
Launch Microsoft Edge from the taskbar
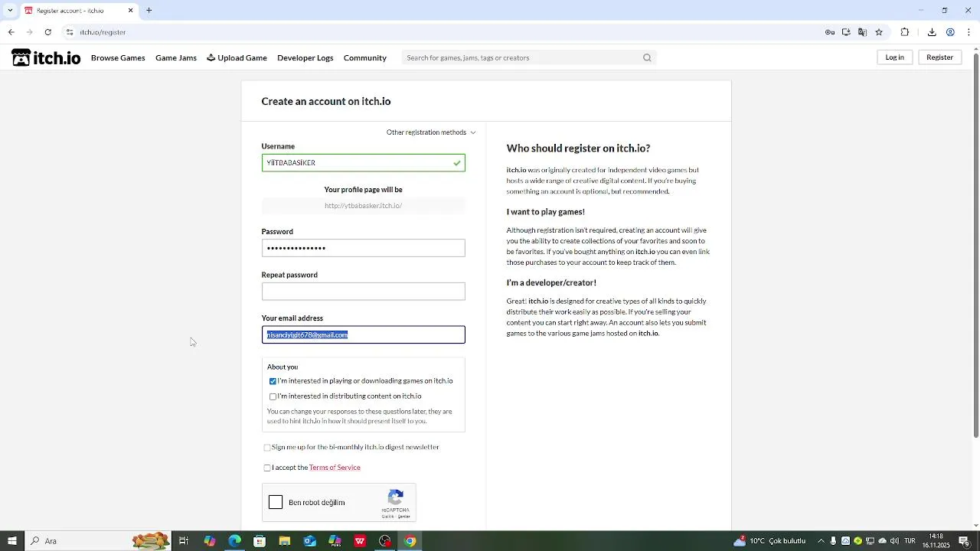[x=234, y=541]
